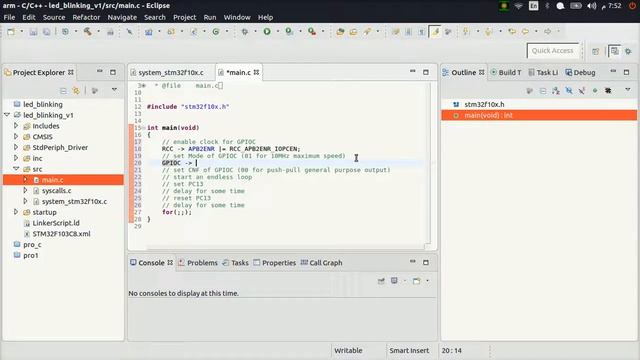Switch to the C/C++ perspective icon
Image resolution: width=640 pixels, height=360 pixels.
[614, 51]
